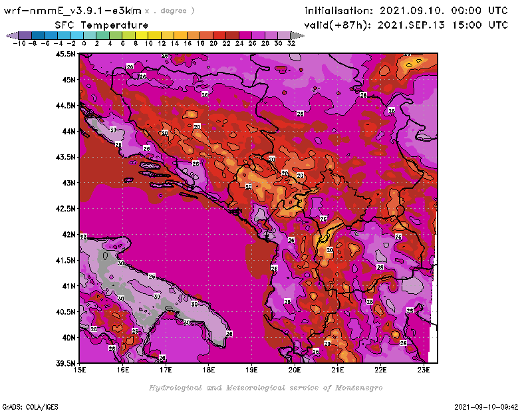Image resolution: width=532 pixels, height=411 pixels.
Task: Select orange swatch between 16 and 18
Action: click(x=194, y=35)
